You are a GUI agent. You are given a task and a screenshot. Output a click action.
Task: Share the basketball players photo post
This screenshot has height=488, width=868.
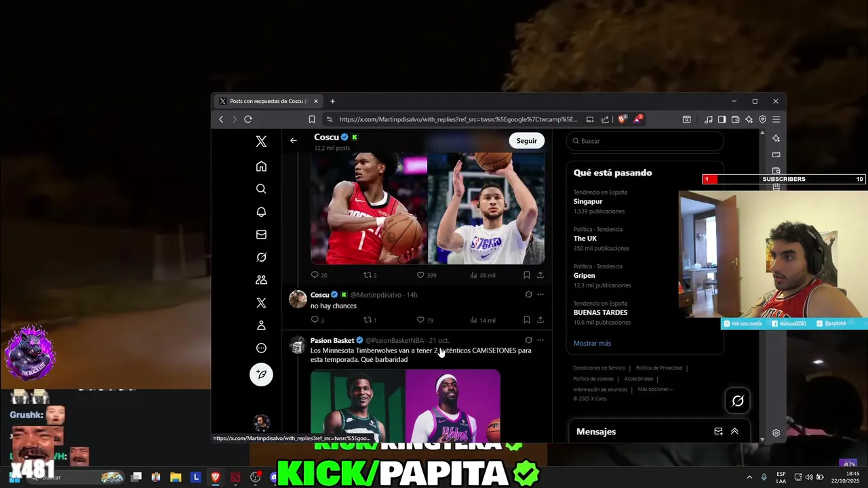[540, 275]
